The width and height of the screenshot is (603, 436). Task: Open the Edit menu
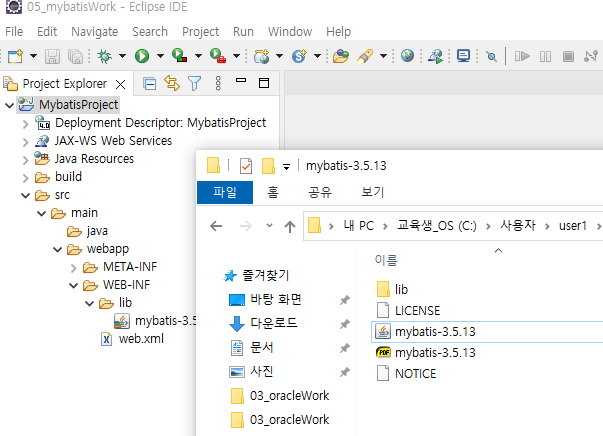47,32
